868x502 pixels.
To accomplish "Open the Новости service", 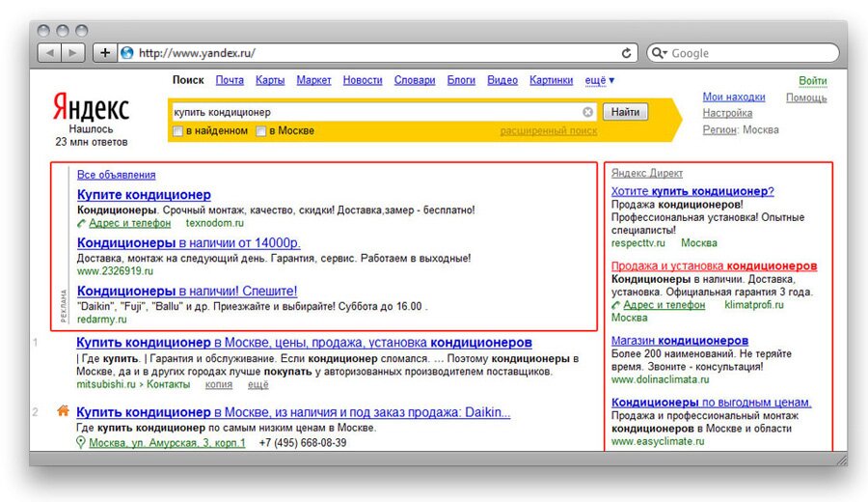I will coord(363,80).
